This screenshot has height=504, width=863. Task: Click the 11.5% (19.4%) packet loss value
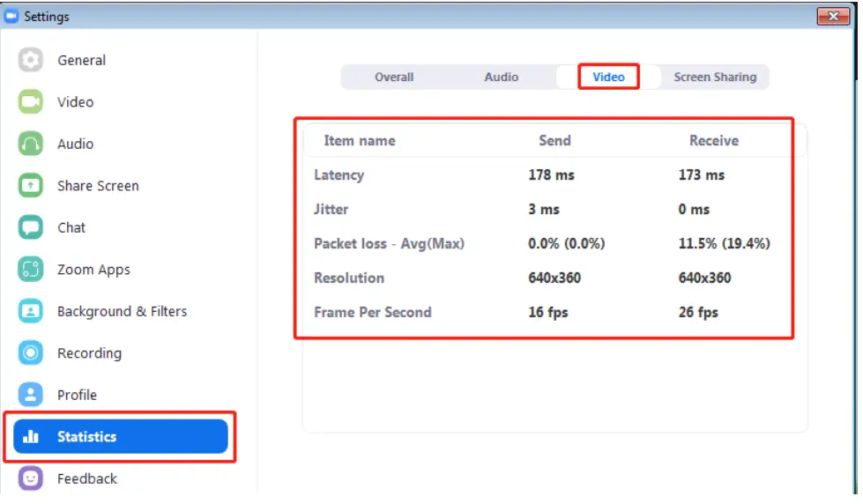pyautogui.click(x=724, y=244)
